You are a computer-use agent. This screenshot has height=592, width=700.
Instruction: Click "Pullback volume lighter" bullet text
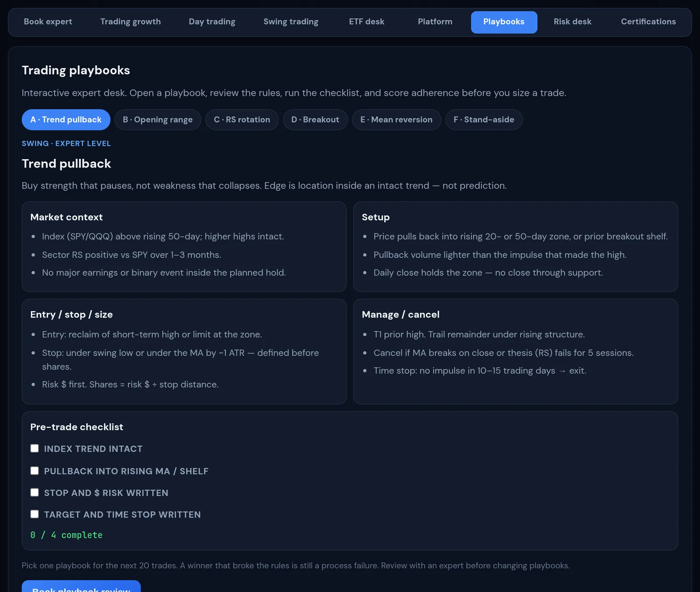pos(500,255)
